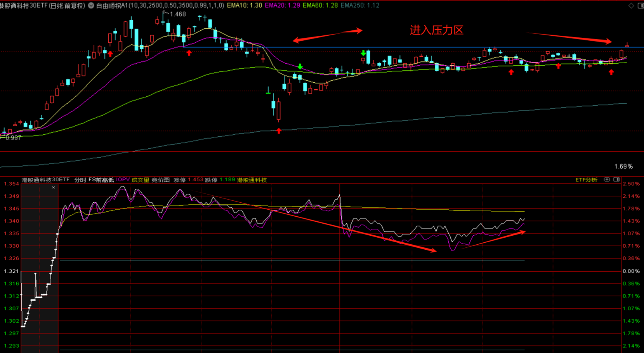
Task: Open the indicator dropdown arrow beside the chart title
Action: [x=91, y=5]
